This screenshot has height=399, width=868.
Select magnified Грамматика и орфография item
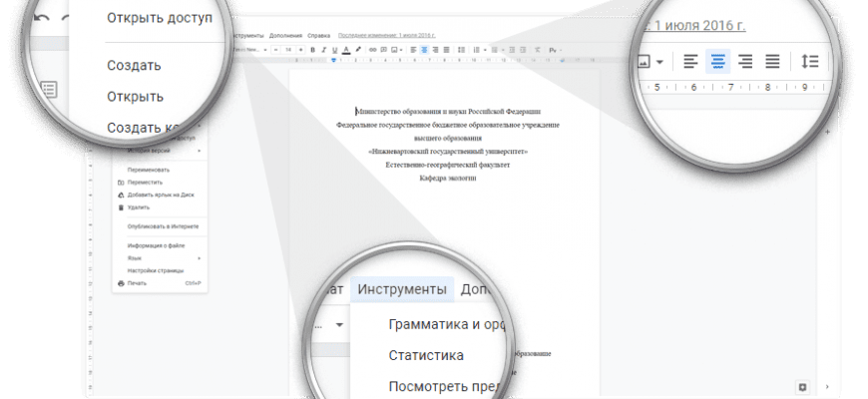click(x=446, y=325)
